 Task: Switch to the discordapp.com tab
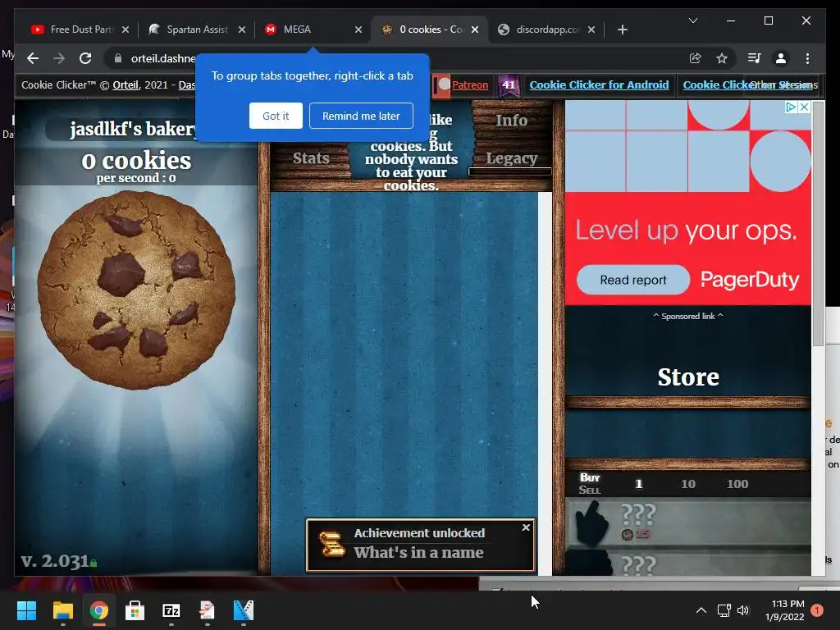pos(546,30)
